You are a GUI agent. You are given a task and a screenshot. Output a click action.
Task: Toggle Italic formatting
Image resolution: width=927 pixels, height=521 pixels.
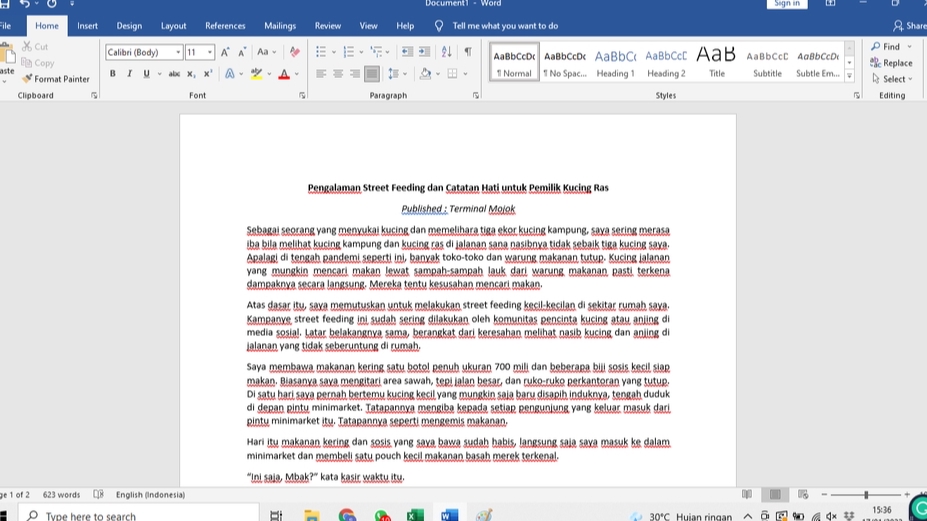[x=129, y=74]
